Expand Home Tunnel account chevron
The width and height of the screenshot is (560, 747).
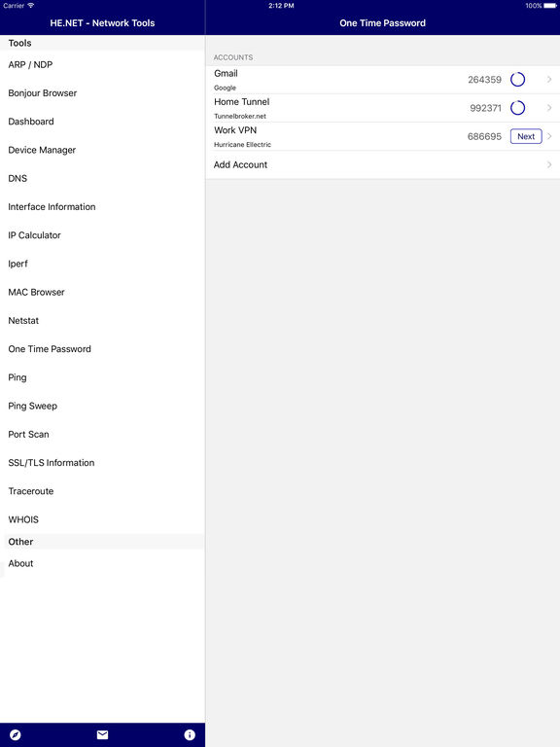point(549,108)
